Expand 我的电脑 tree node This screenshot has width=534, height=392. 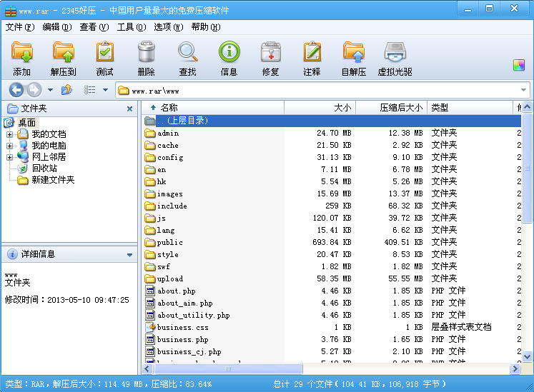click(9, 146)
